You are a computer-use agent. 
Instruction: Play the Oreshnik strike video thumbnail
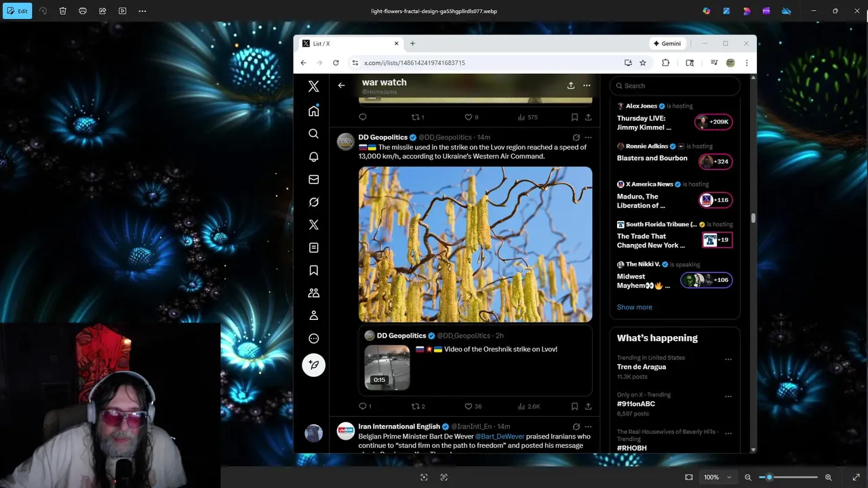click(387, 367)
